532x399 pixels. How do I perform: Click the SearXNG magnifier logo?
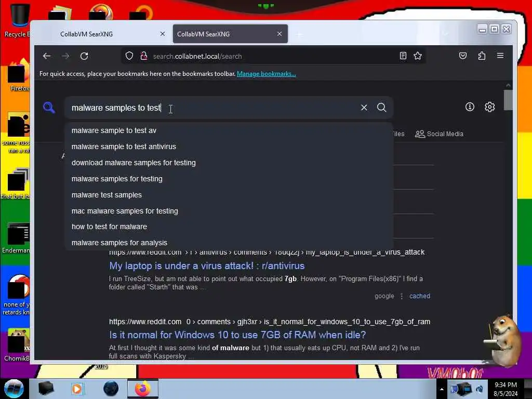click(x=49, y=107)
